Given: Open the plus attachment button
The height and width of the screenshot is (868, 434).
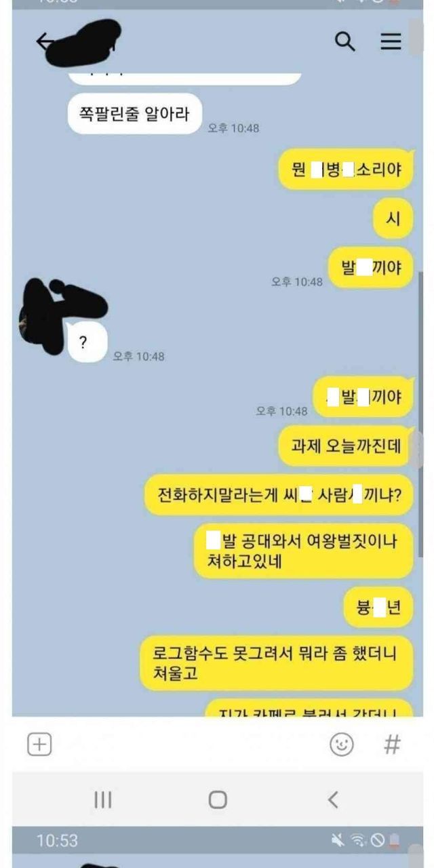Looking at the screenshot, I should pos(39,745).
